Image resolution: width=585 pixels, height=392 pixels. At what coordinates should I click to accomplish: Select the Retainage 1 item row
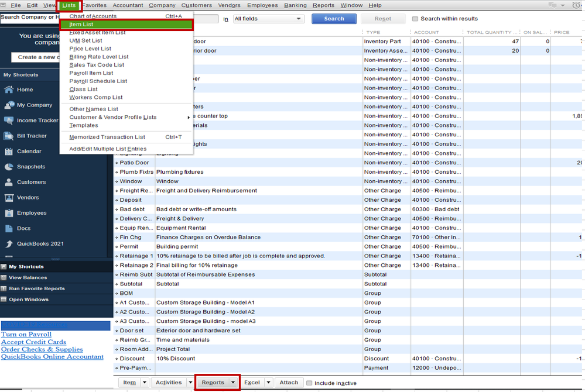[x=348, y=256]
